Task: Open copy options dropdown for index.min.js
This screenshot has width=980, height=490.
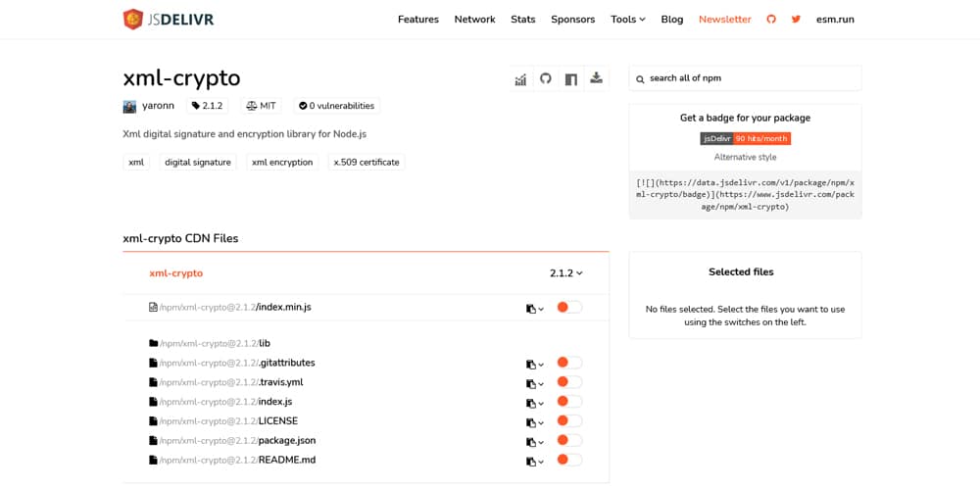Action: [535, 308]
